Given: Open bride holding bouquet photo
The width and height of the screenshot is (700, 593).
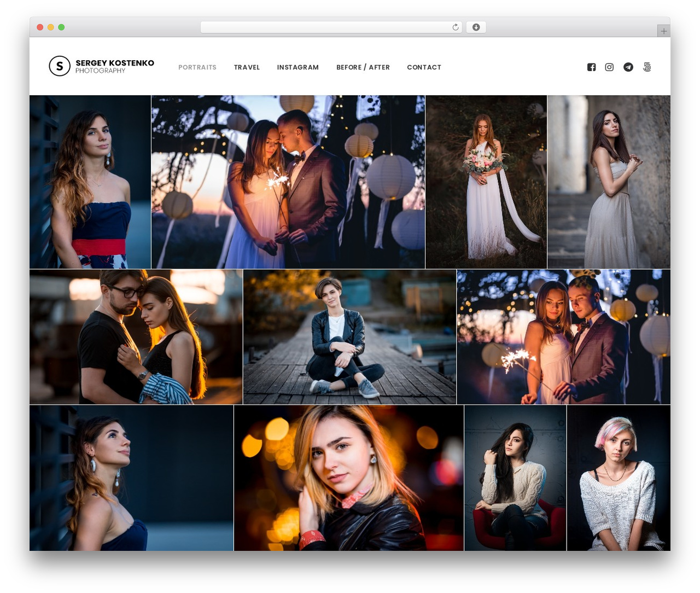Looking at the screenshot, I should 486,182.
